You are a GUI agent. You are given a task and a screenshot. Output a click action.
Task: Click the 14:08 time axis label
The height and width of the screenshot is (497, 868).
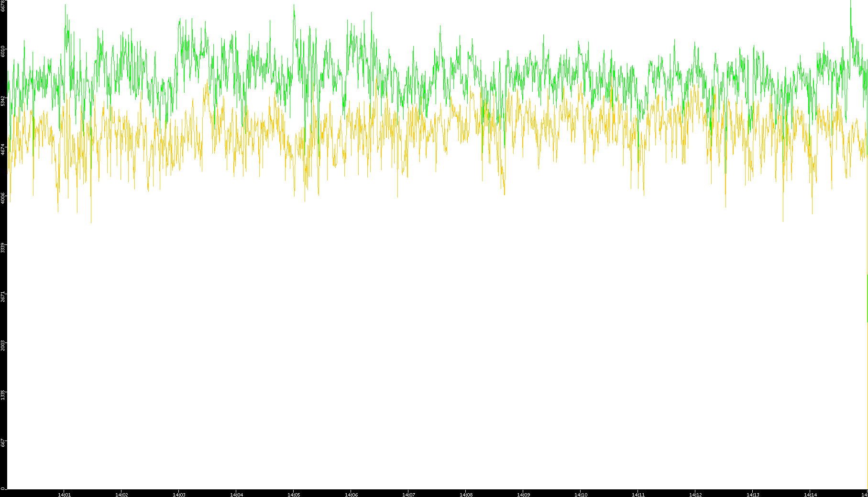466,495
